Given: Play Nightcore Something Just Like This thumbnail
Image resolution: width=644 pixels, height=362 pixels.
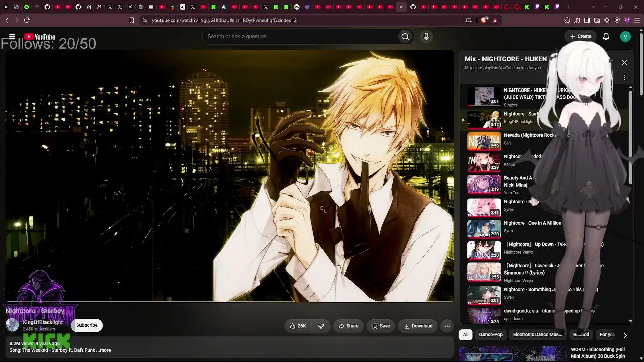Looking at the screenshot, I should pos(484,296).
